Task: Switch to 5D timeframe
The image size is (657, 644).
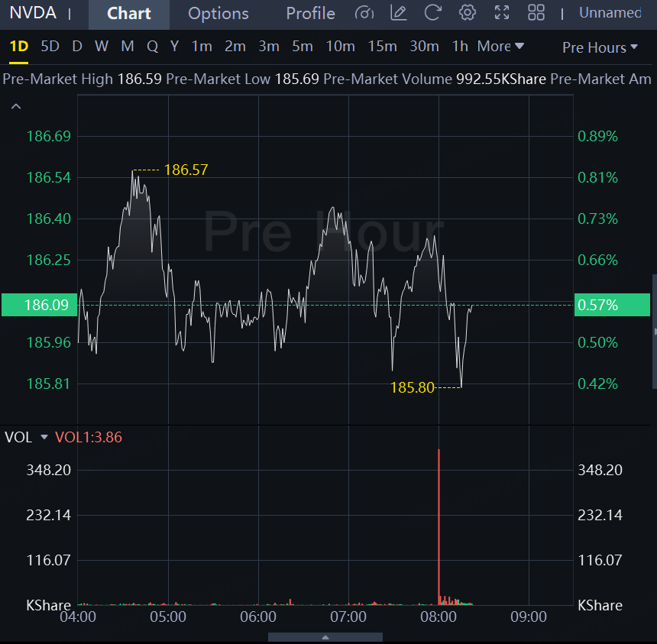Action: pyautogui.click(x=50, y=47)
